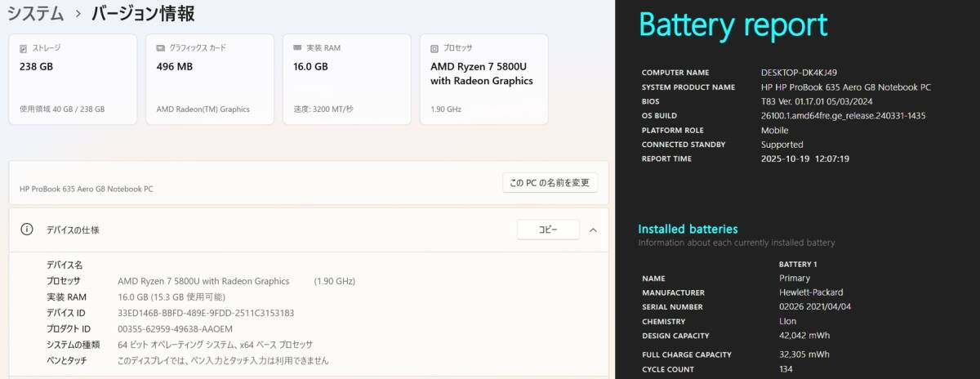Click the Battery report heading
The image size is (980, 379).
733,25
